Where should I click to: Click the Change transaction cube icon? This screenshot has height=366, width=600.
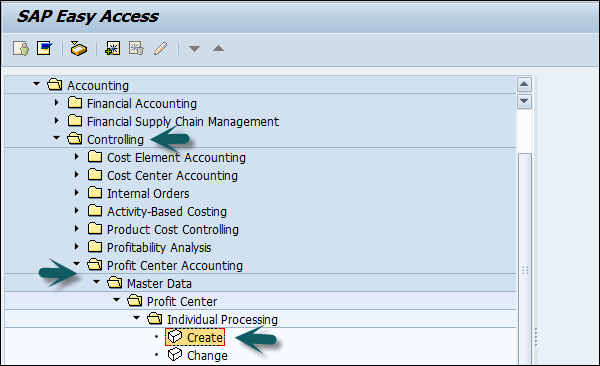click(x=175, y=355)
